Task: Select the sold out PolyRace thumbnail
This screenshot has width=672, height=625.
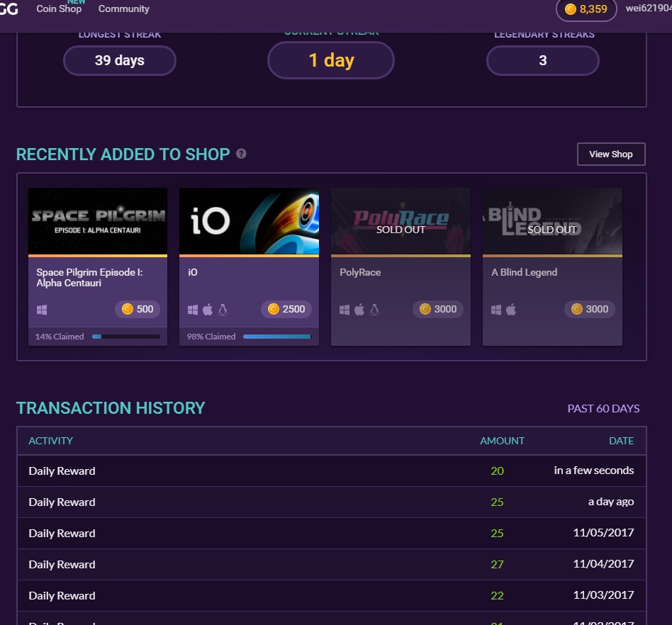Action: click(x=401, y=221)
